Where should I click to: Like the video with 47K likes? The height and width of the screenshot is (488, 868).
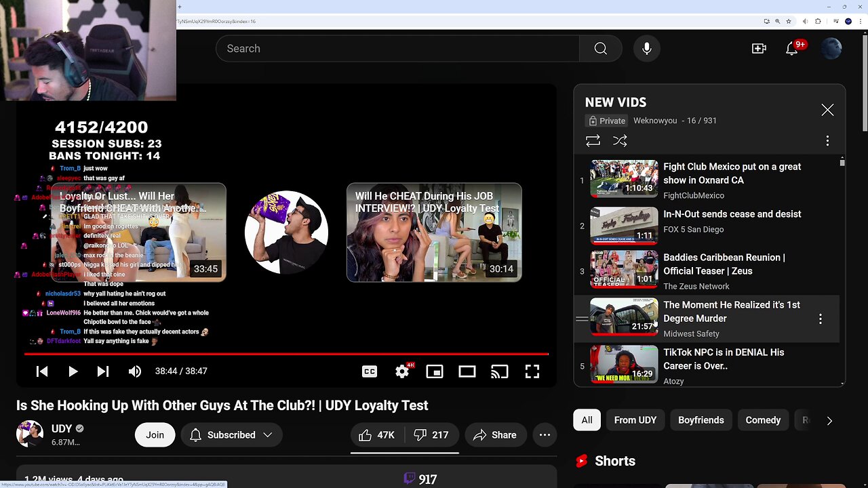point(377,435)
